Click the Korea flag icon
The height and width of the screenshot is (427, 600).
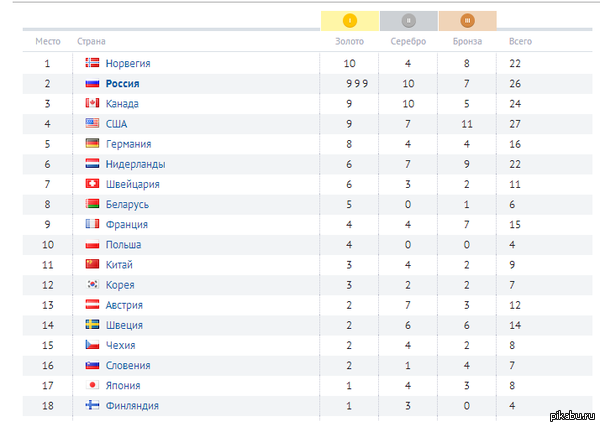click(x=92, y=285)
